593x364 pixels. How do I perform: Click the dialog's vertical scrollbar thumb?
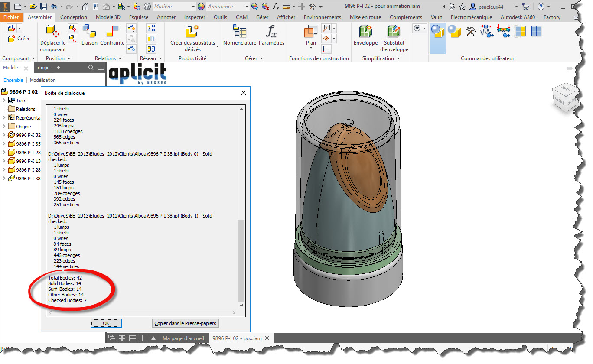[241, 260]
